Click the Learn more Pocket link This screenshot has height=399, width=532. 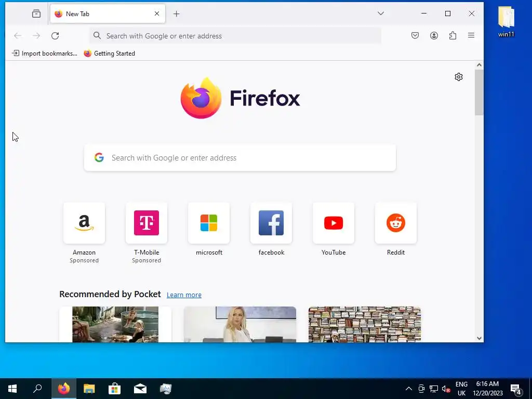pos(184,295)
